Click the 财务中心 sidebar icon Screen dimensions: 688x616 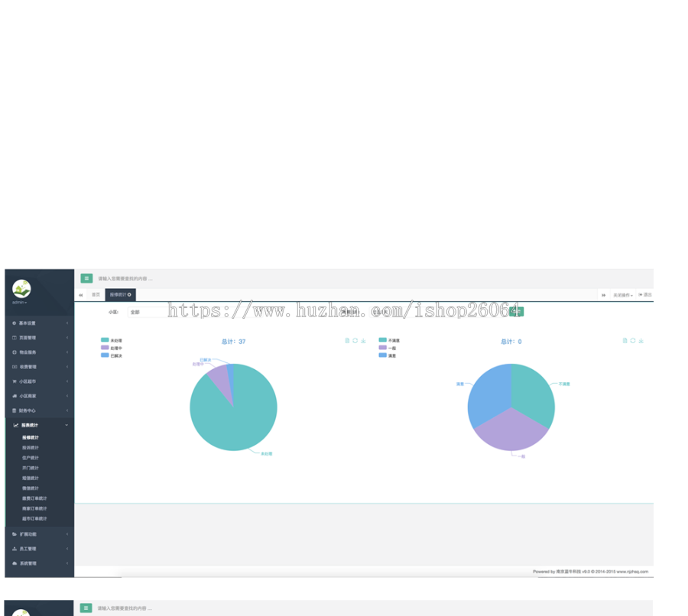click(x=14, y=410)
